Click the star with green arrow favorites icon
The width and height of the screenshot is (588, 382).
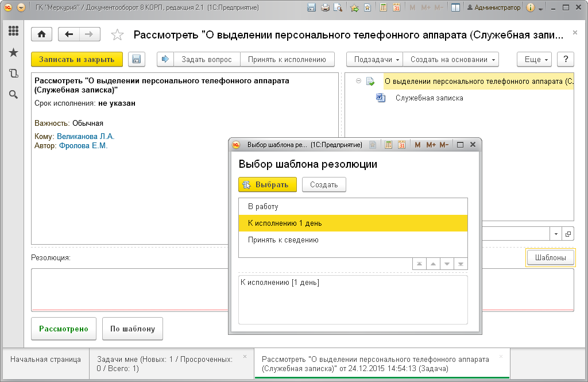click(x=354, y=7)
